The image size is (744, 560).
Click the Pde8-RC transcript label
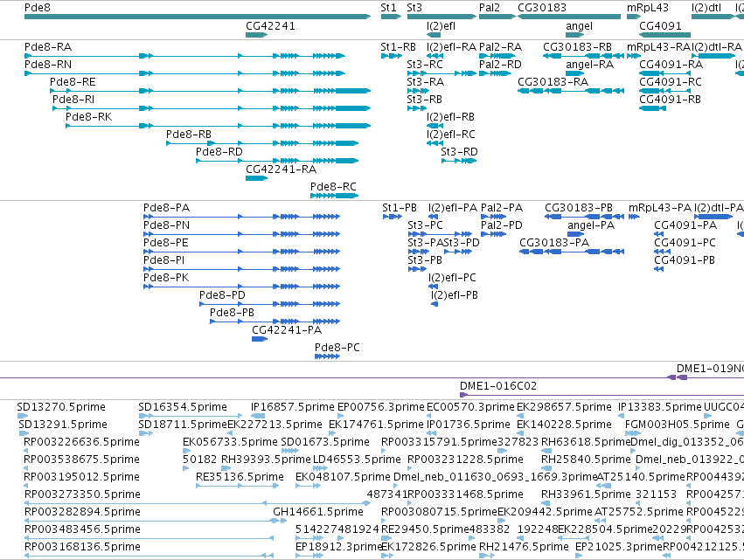[x=333, y=187]
